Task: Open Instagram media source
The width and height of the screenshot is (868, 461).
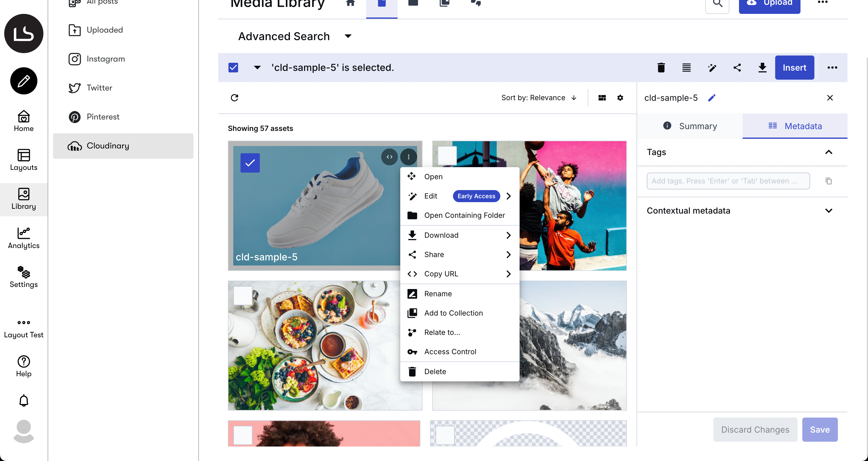Action: (x=123, y=59)
